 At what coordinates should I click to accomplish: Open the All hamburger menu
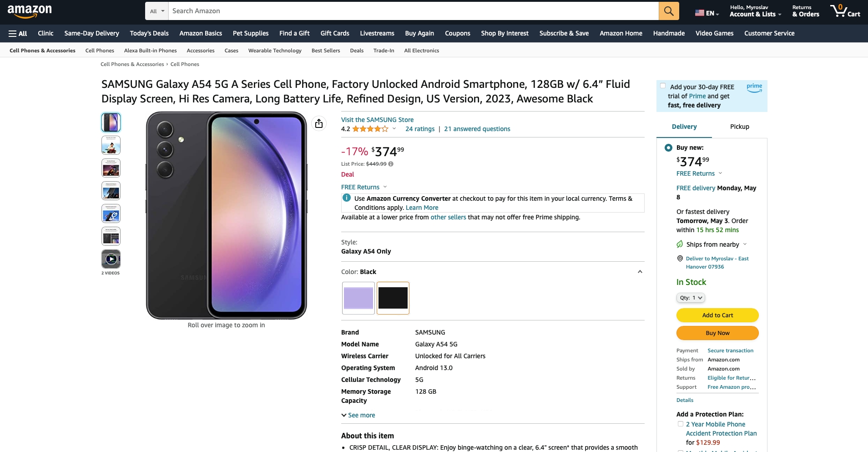(18, 33)
